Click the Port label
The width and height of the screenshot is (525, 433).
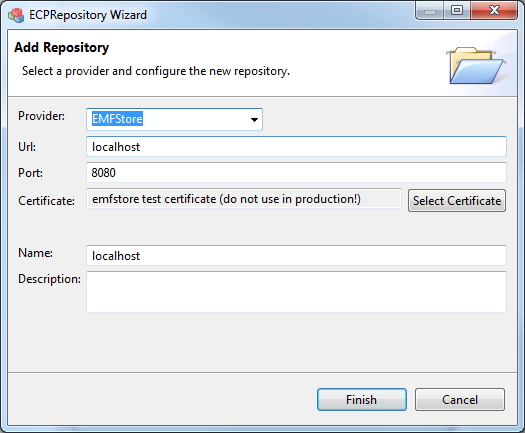point(30,173)
